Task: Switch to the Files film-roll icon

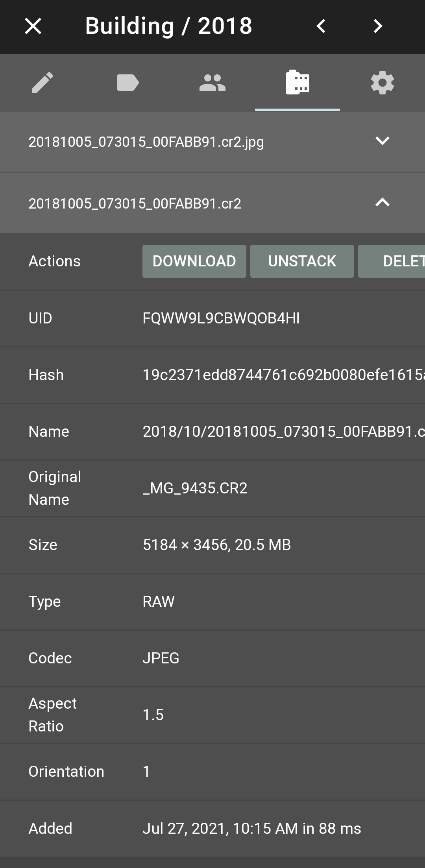Action: [297, 83]
